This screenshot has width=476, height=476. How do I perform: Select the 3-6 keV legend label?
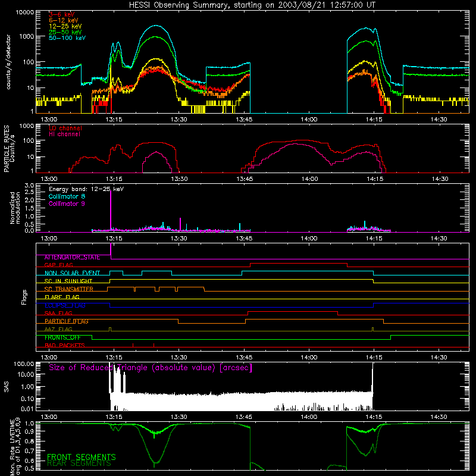click(62, 14)
